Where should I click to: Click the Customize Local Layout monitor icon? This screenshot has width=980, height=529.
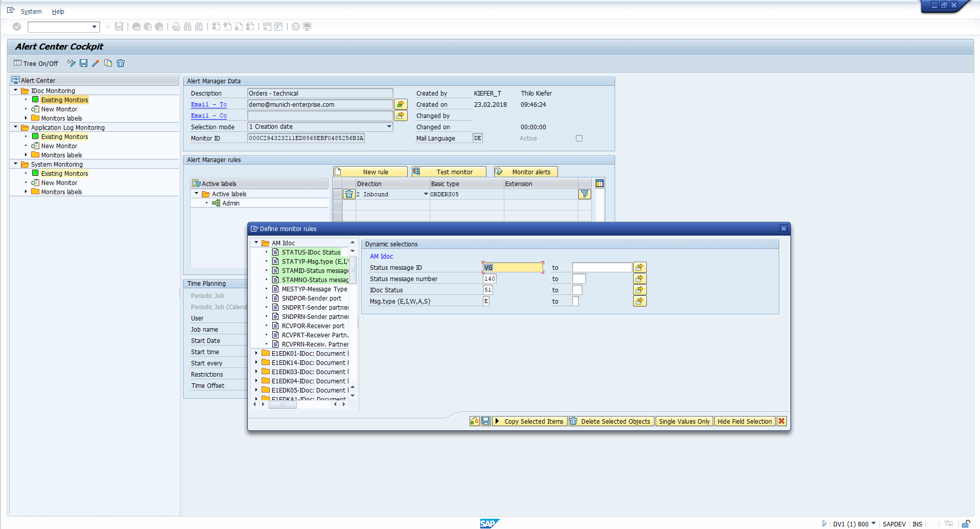click(x=307, y=27)
